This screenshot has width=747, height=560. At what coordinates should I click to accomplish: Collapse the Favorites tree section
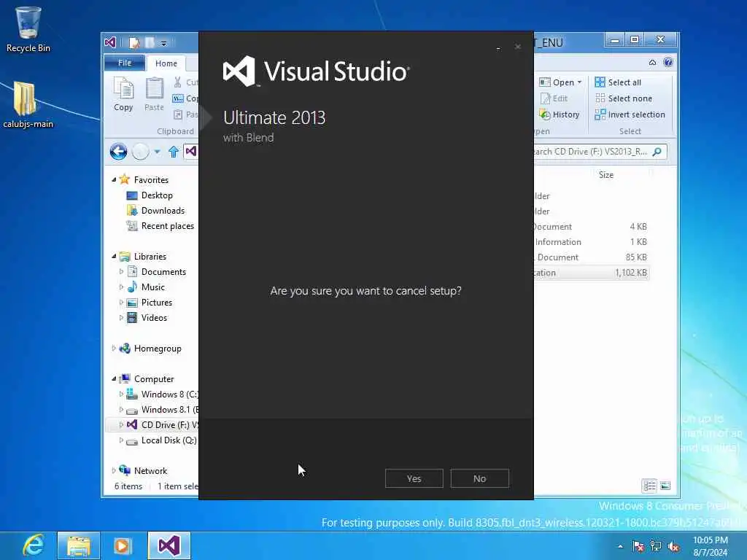[x=114, y=180]
